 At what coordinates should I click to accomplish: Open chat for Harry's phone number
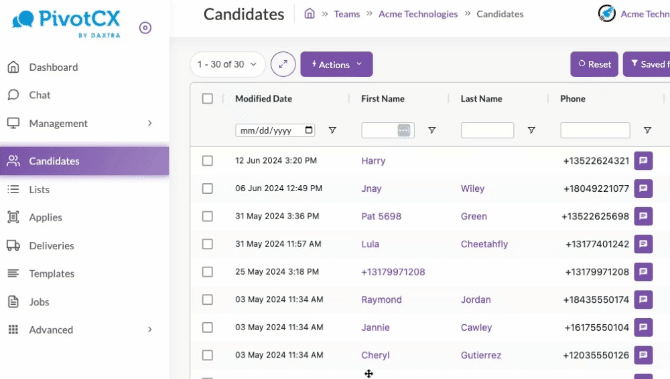coord(643,161)
